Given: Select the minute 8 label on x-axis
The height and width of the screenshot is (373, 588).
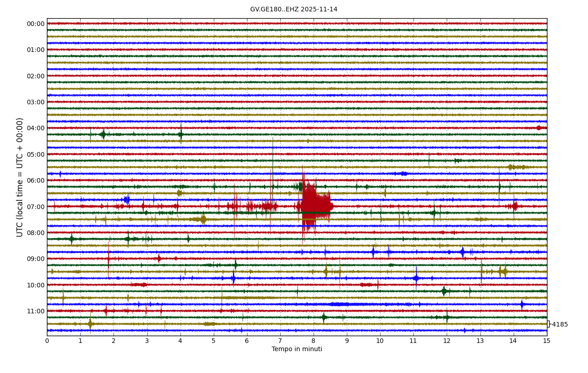Looking at the screenshot, I should point(314,341).
